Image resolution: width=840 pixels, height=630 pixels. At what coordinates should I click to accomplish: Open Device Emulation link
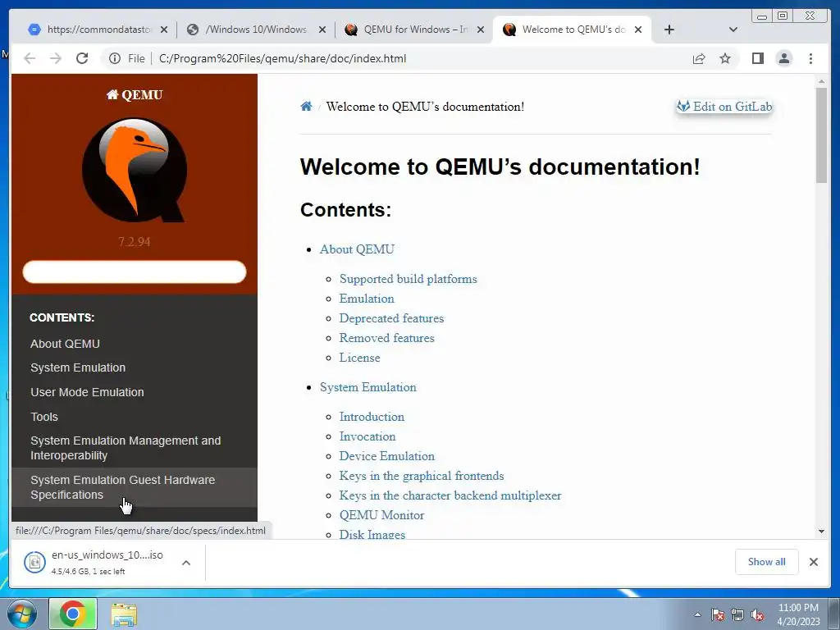click(x=387, y=456)
